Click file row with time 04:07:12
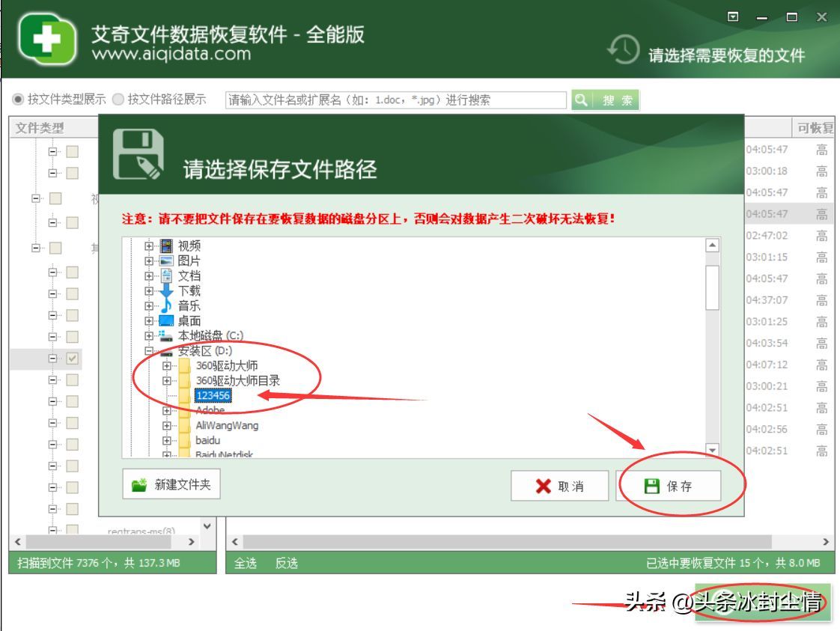840x631 pixels. coord(790,365)
